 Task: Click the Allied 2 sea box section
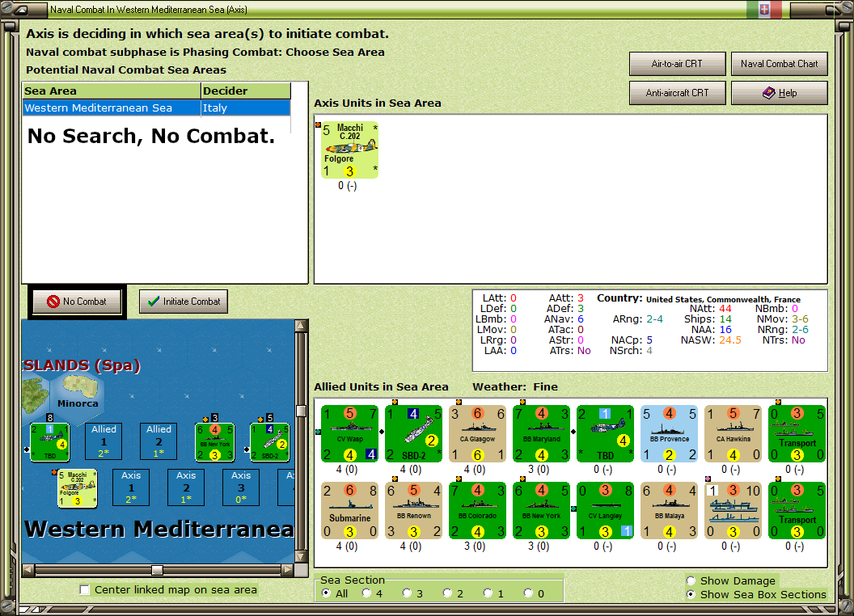coord(159,441)
